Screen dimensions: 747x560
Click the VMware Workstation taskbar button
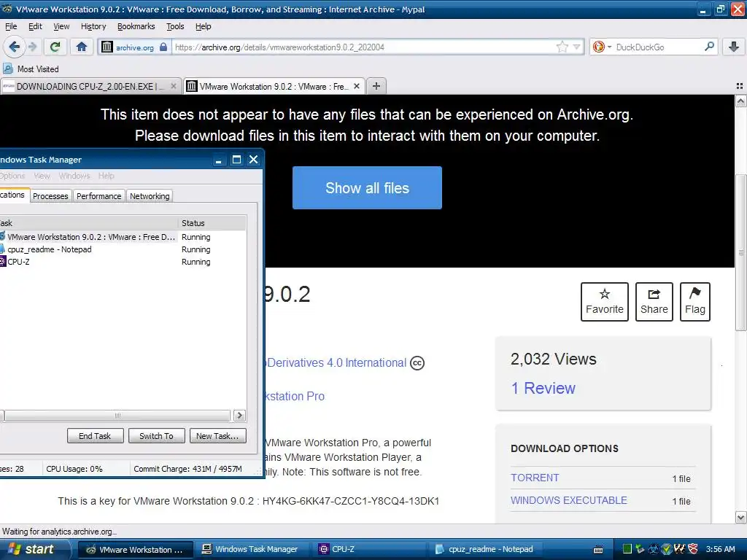tap(135, 550)
